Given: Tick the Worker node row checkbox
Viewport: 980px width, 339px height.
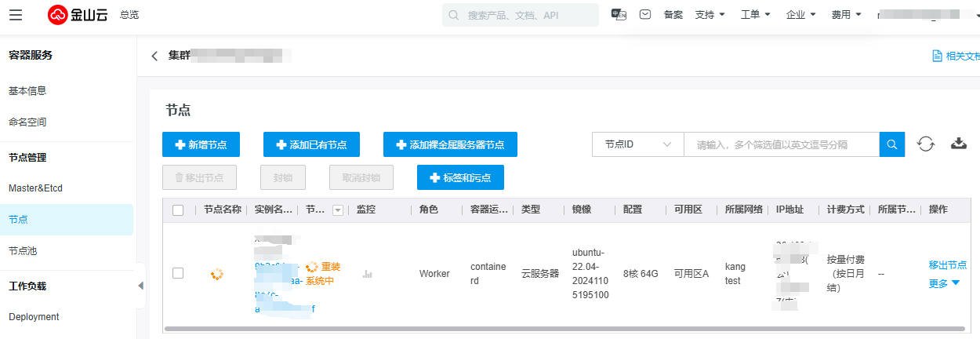Looking at the screenshot, I should (178, 273).
